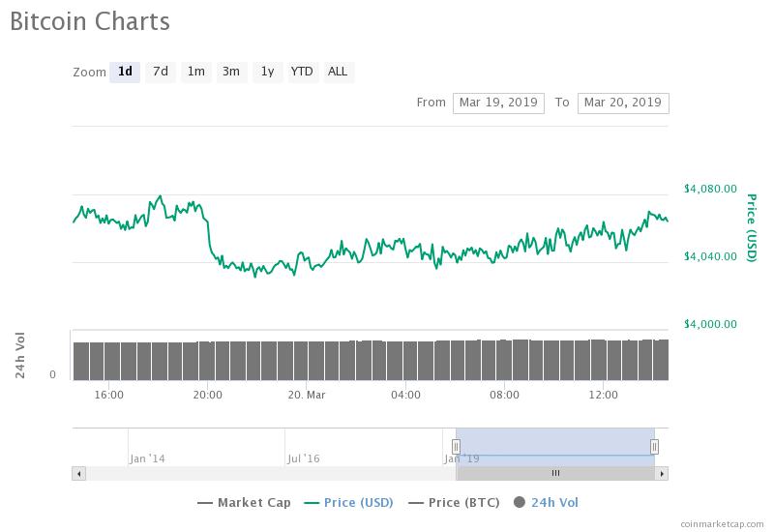Viewport: 774px width, 532px height.
Task: Show ALL historical data
Action: [338, 72]
